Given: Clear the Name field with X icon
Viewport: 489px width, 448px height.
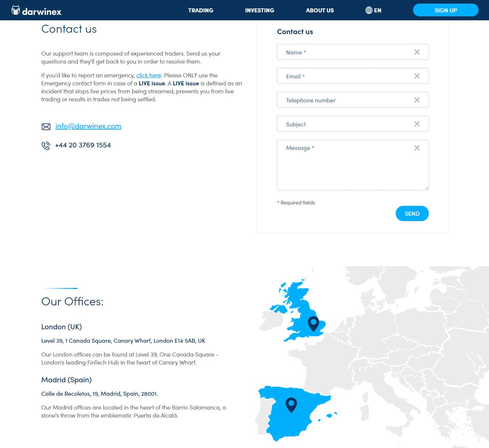Looking at the screenshot, I should (417, 52).
